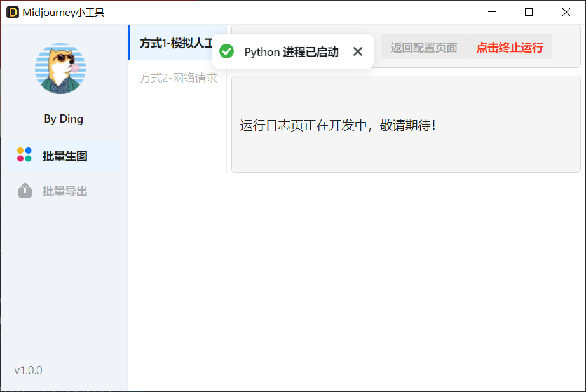Dismiss the Python 进程已启动 notification with X

click(358, 51)
